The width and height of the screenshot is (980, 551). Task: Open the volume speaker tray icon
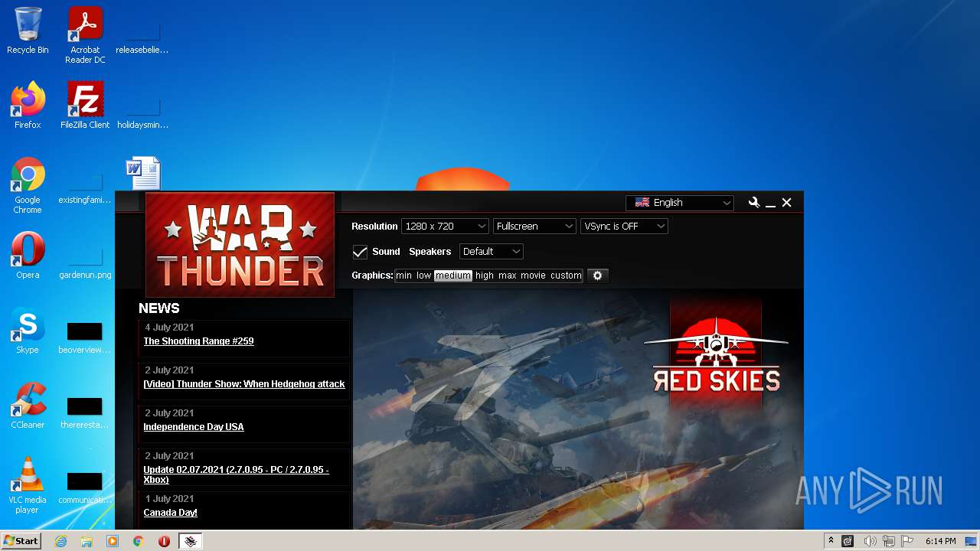coord(871,541)
